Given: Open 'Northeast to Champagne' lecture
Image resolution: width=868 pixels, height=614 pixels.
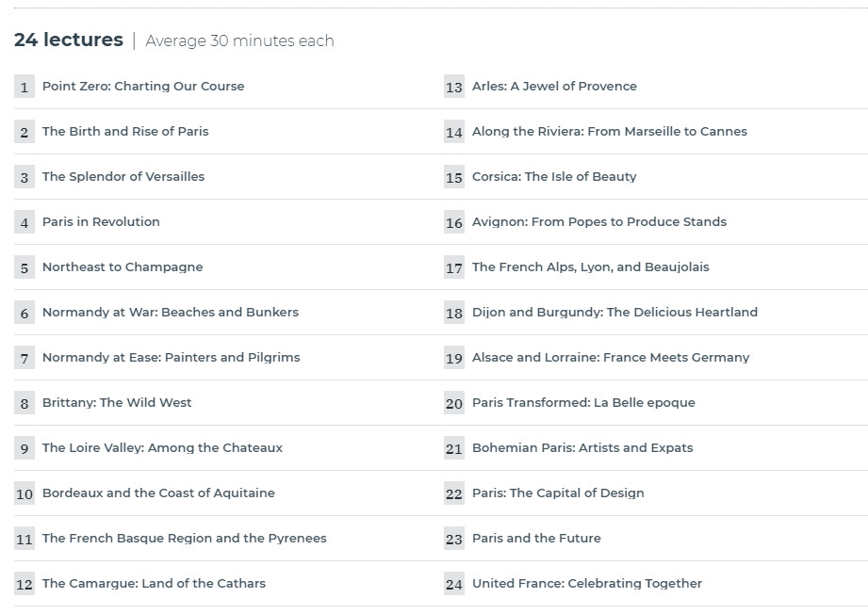Looking at the screenshot, I should pos(123,267).
